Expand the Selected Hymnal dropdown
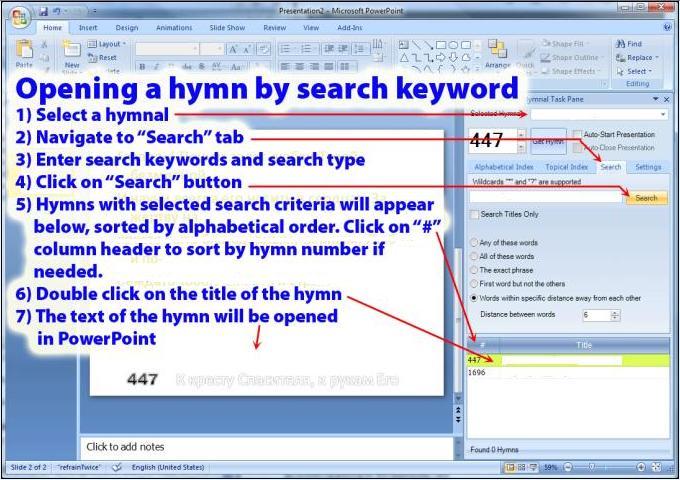 pos(664,114)
